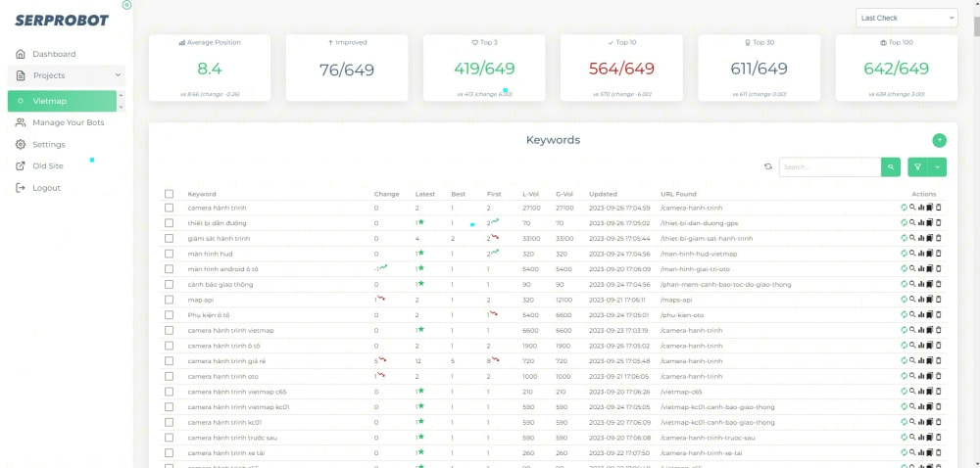
Task: Click the reload icon beside the search box
Action: (768, 166)
